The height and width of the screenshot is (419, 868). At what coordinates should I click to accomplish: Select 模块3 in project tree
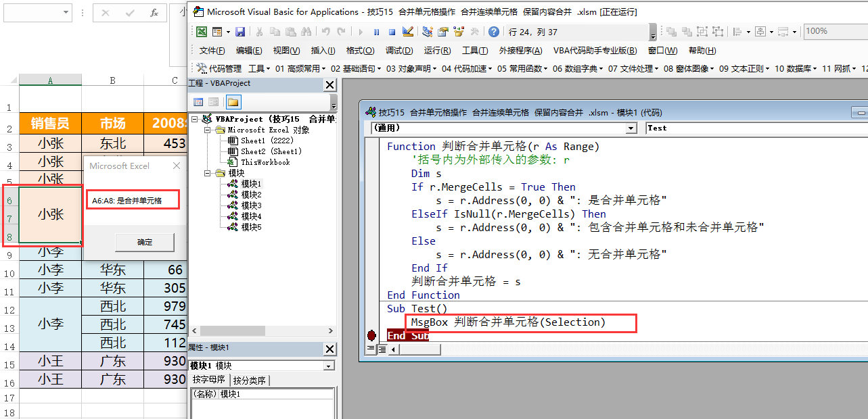(251, 205)
